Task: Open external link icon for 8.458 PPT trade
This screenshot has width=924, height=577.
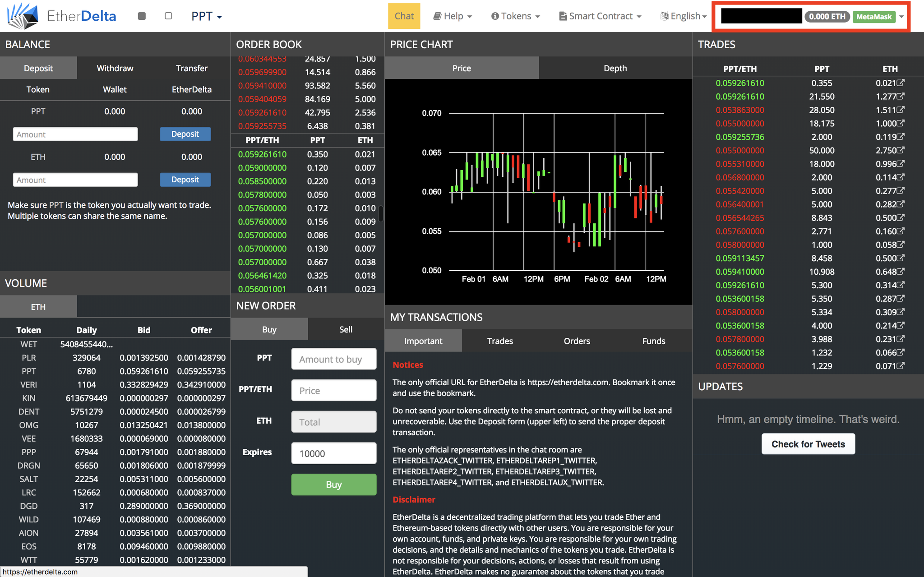Action: pos(901,258)
